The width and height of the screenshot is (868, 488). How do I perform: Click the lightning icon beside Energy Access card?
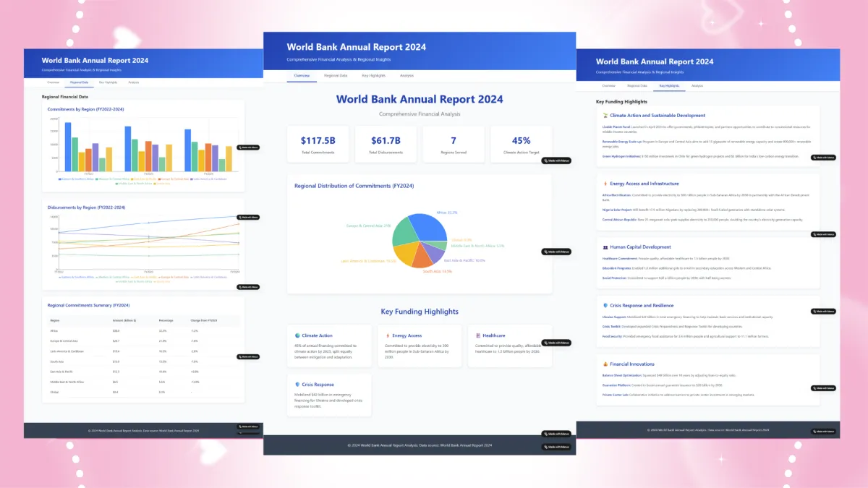[388, 335]
